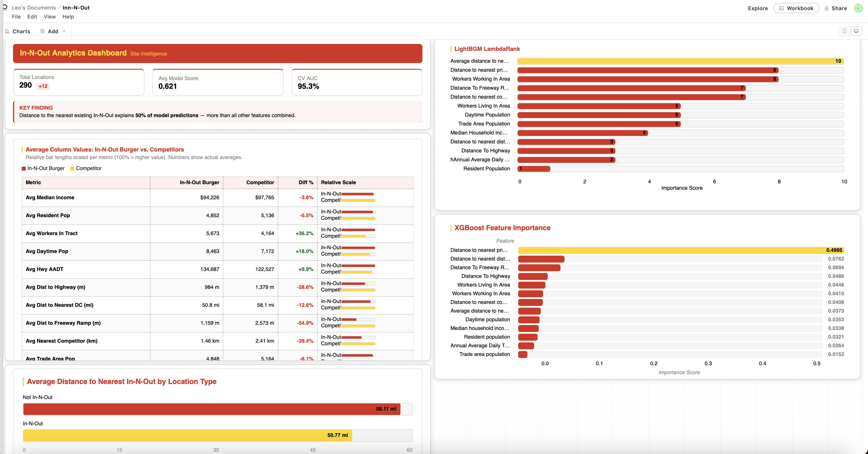Image resolution: width=868 pixels, height=454 pixels.
Task: Click the Inn-N-Out document title
Action: pyautogui.click(x=76, y=8)
